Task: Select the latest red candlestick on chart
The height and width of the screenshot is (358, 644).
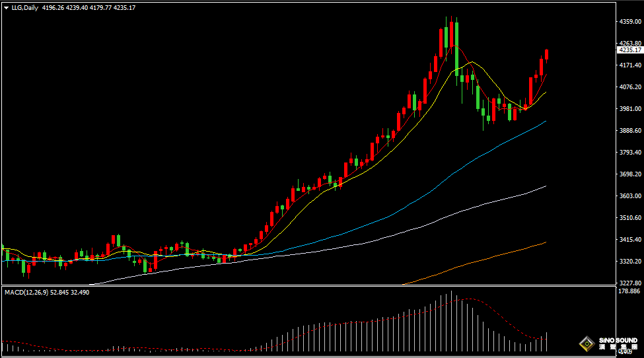Action: pos(547,55)
